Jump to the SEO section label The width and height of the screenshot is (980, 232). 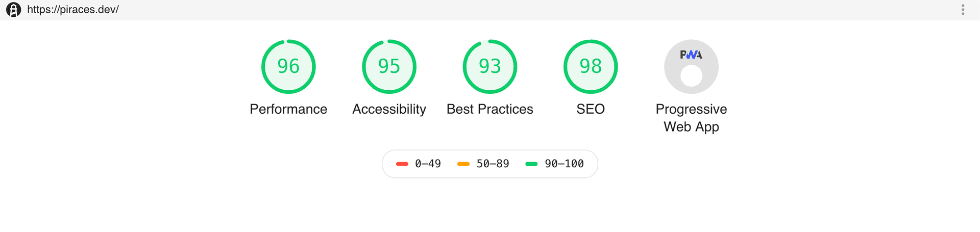coord(591,109)
